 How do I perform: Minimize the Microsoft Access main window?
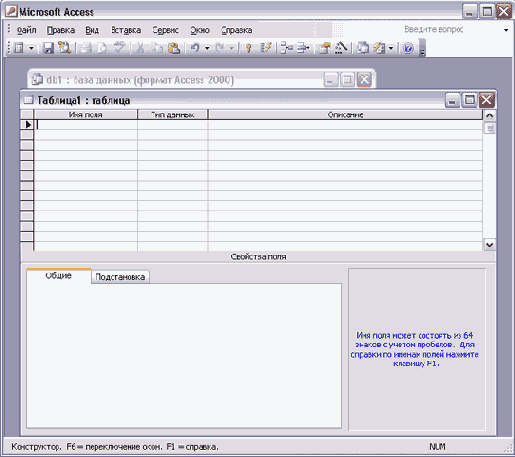coord(469,12)
